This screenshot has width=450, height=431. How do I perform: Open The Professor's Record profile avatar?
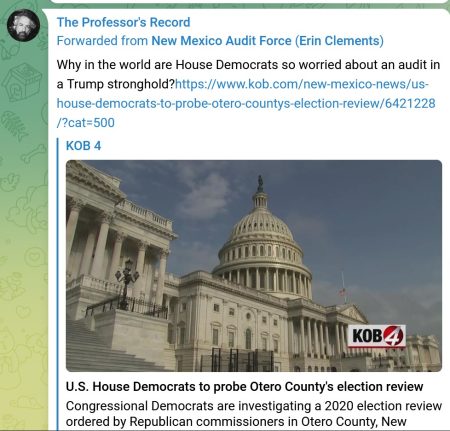tap(23, 25)
